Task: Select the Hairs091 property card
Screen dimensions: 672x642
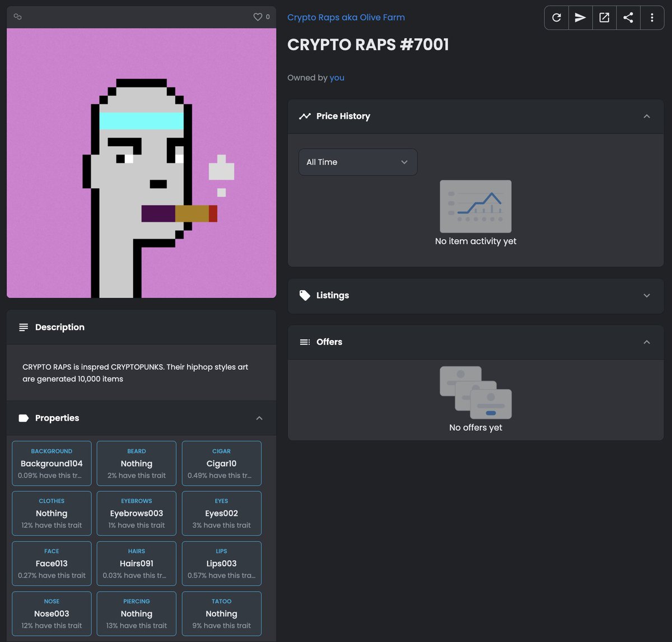Action: pos(137,564)
